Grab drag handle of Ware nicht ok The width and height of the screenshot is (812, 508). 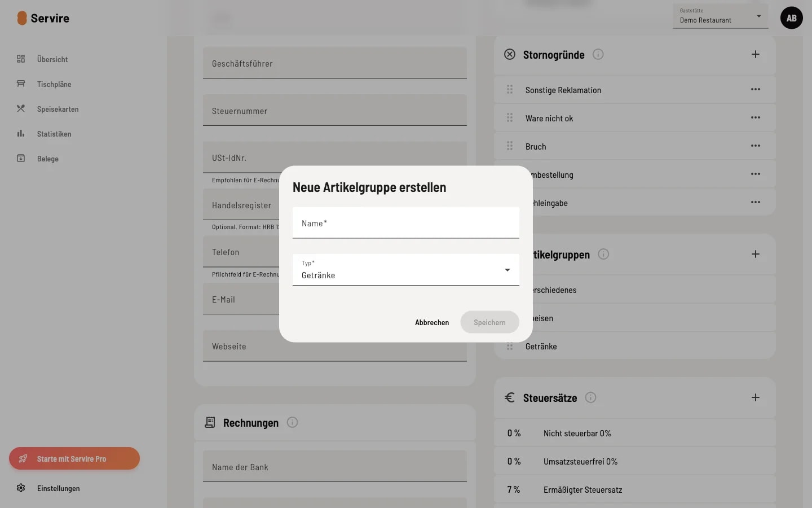tap(510, 117)
